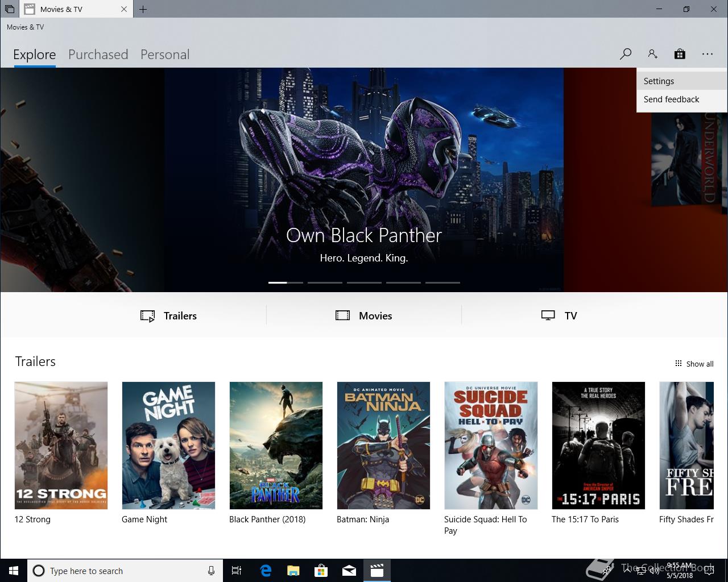
Task: Select Settings from the dropdown menu
Action: 682,81
